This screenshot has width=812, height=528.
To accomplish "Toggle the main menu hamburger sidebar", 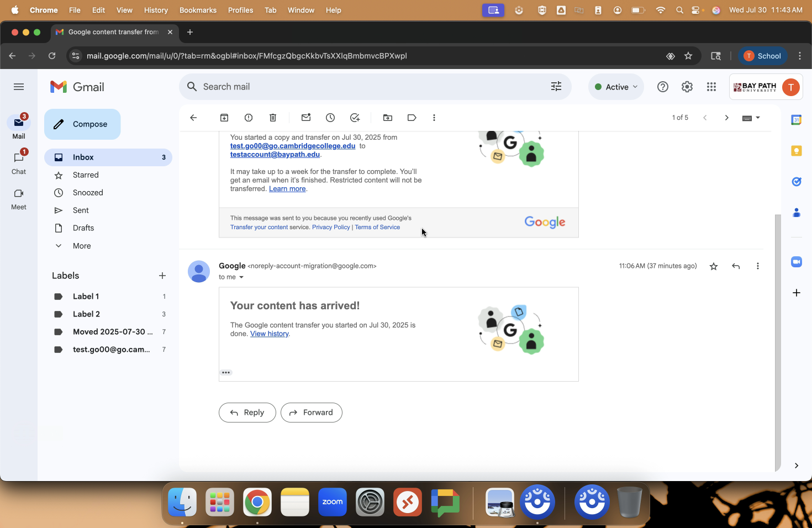I will point(19,87).
